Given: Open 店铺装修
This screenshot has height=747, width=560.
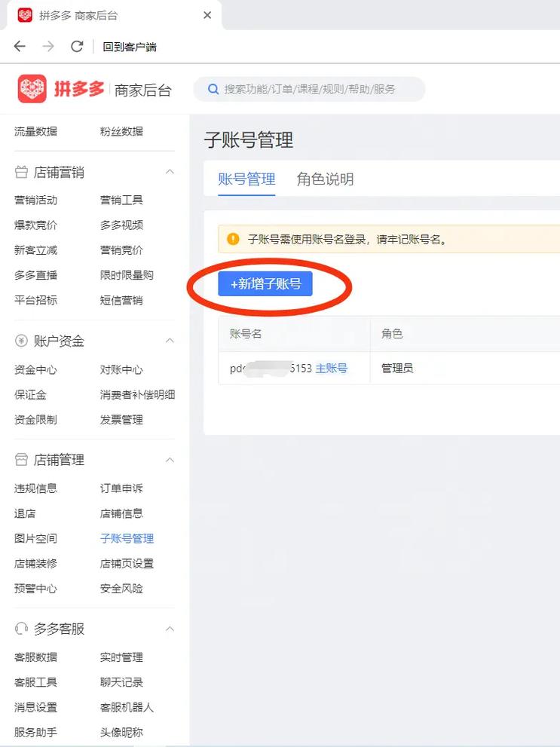Looking at the screenshot, I should pyautogui.click(x=35, y=564).
